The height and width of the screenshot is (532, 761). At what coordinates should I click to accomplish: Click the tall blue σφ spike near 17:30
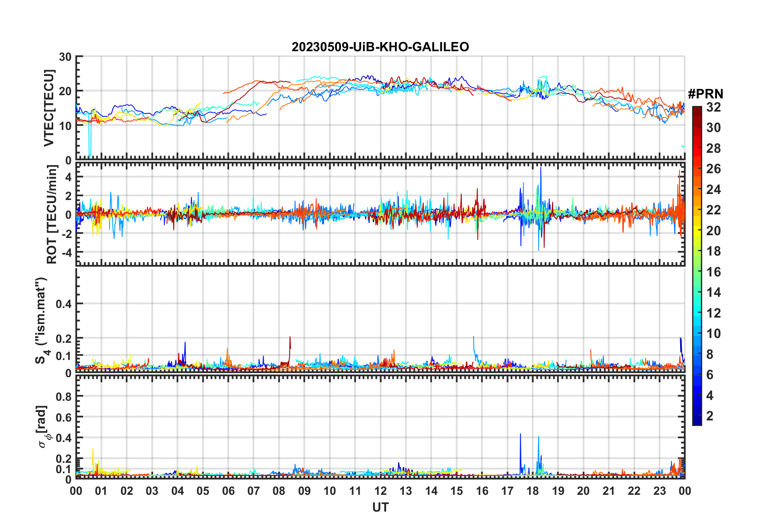tap(521, 454)
